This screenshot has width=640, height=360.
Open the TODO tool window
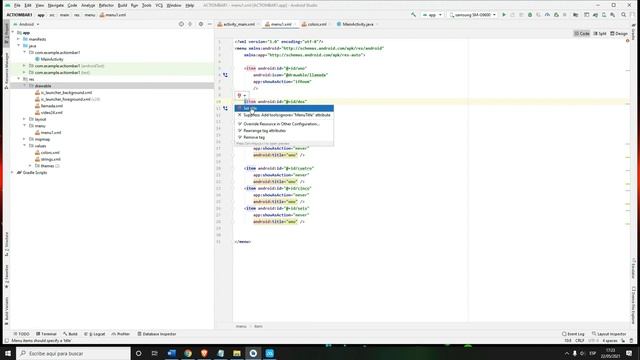(22, 334)
